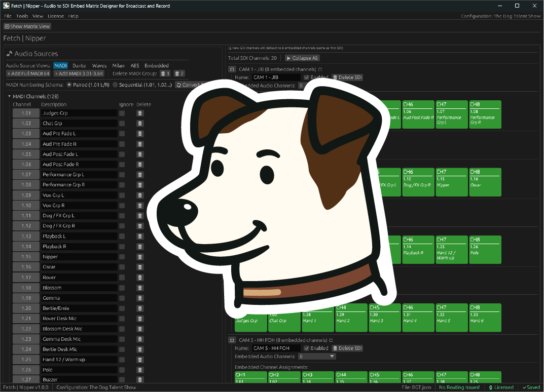
Task: Collapse the MADI Channels (128) tree
Action: click(9, 96)
